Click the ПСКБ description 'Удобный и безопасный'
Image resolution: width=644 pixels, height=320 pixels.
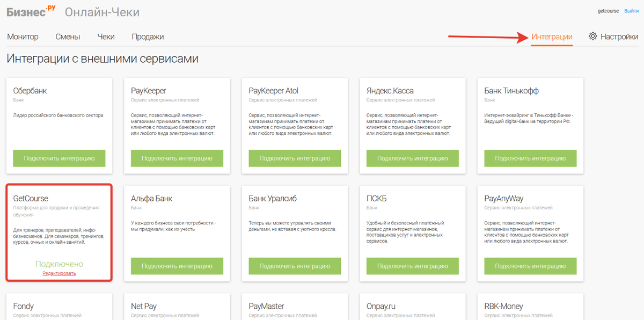[405, 232]
